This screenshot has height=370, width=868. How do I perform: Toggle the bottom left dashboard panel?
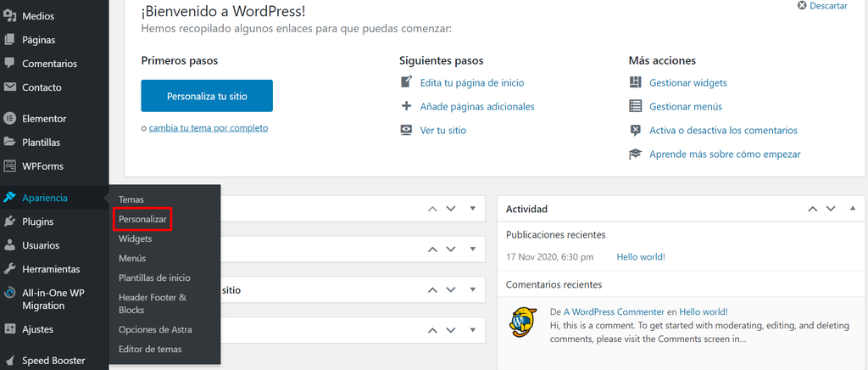473,330
